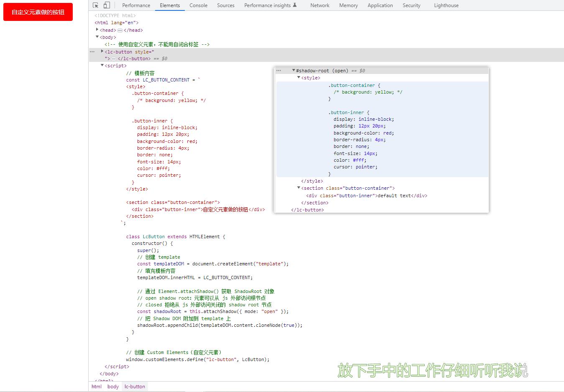Select the closing </body> tag row
Image resolution: width=564 pixels, height=392 pixels.
(x=109, y=374)
